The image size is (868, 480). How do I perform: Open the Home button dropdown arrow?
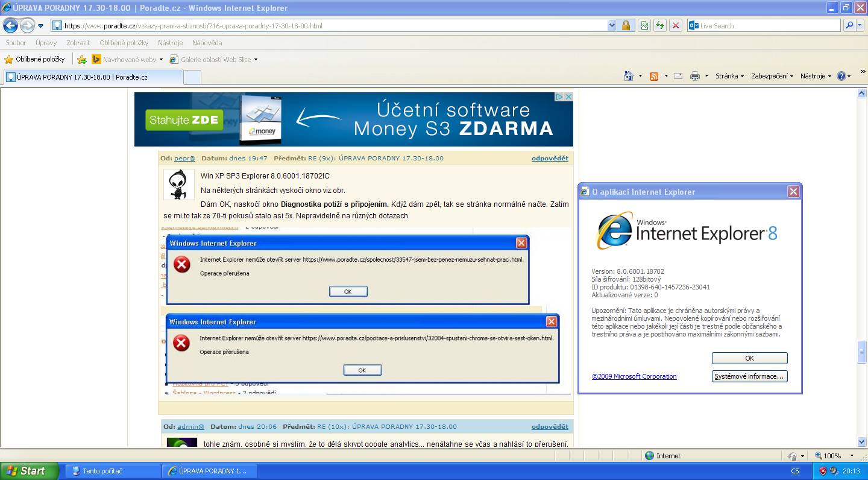coord(640,76)
